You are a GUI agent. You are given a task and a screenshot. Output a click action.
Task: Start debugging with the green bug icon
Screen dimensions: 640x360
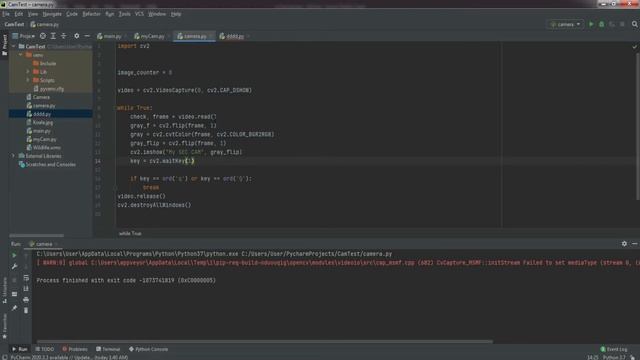pos(601,24)
